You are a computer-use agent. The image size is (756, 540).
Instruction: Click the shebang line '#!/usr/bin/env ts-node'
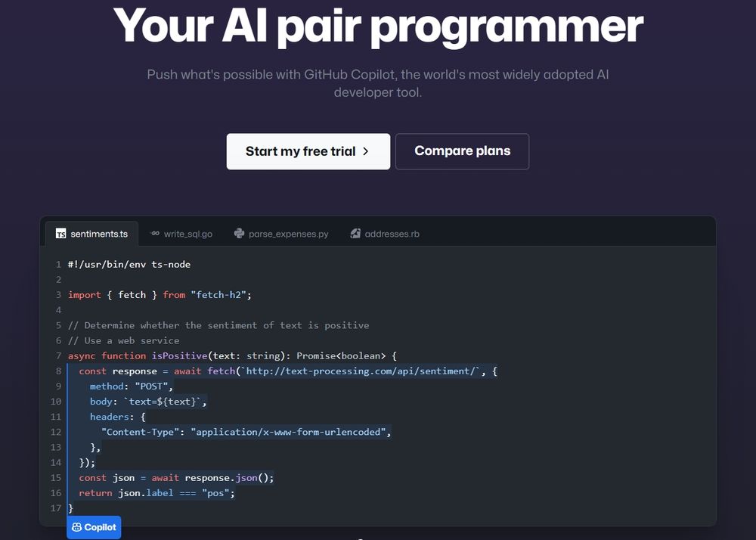[129, 264]
